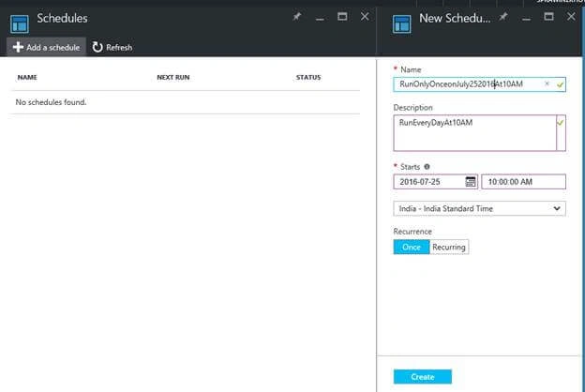
Task: Click the Starts info icon
Action: click(x=427, y=167)
